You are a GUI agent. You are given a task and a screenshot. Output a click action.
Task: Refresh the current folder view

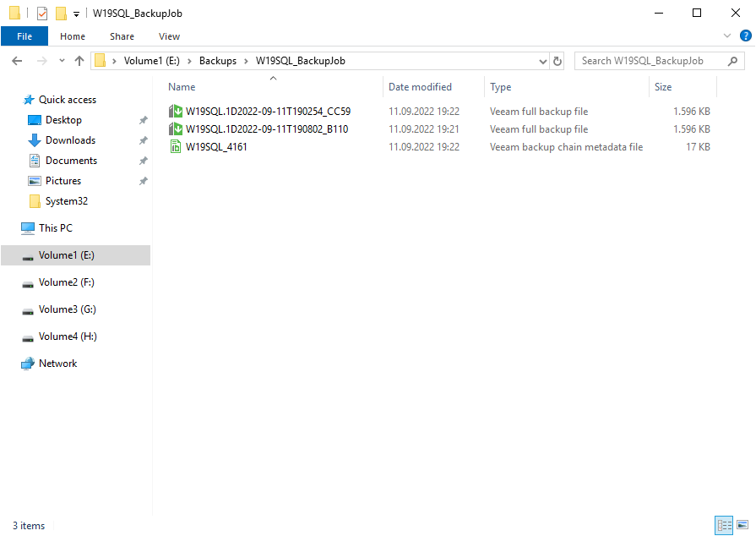click(x=557, y=61)
